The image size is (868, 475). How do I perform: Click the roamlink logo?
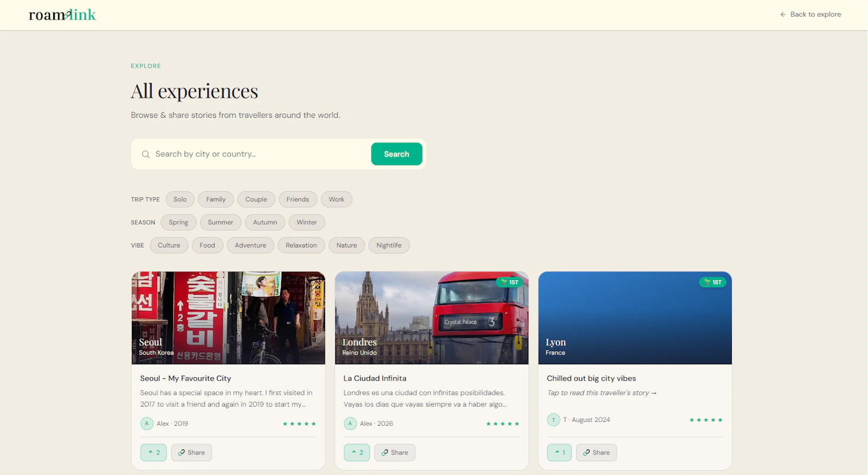point(62,15)
